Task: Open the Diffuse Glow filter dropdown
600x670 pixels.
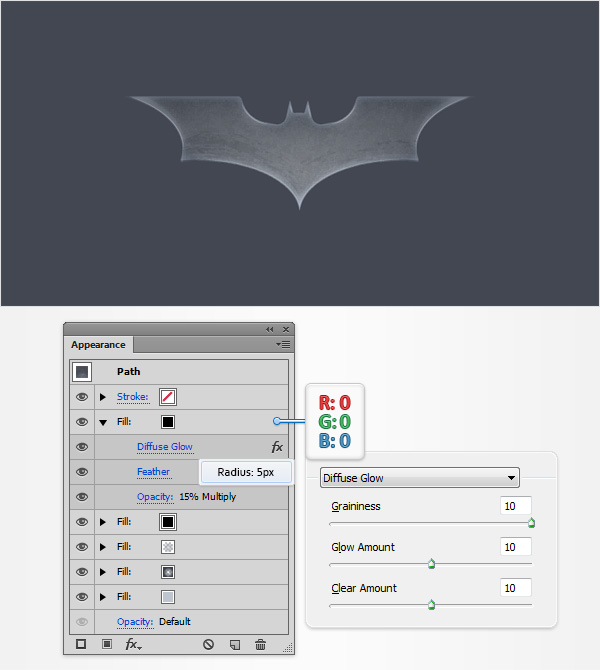Action: (x=420, y=478)
